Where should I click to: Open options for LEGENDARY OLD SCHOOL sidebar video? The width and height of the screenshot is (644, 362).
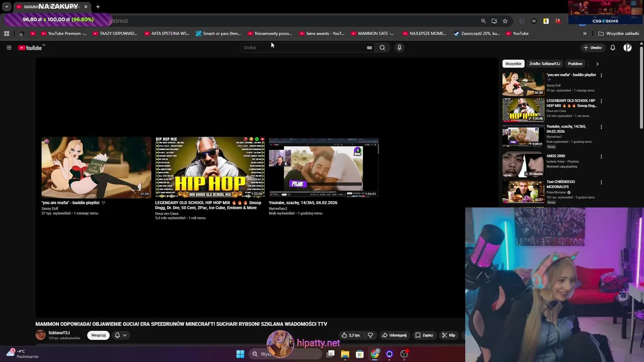pos(601,101)
